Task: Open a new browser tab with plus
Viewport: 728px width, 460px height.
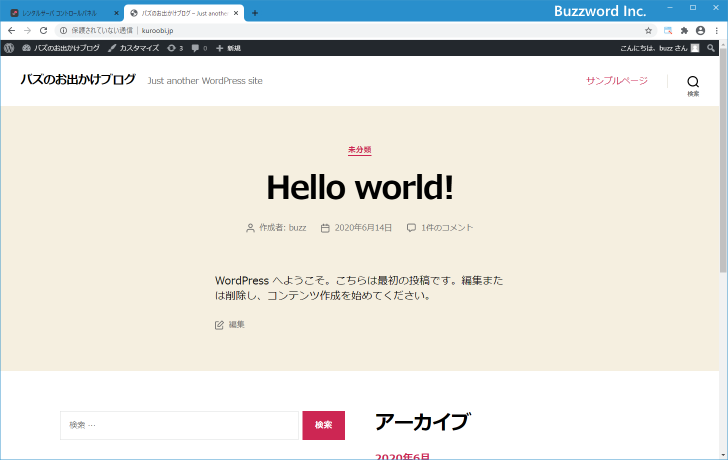Action: pyautogui.click(x=254, y=13)
